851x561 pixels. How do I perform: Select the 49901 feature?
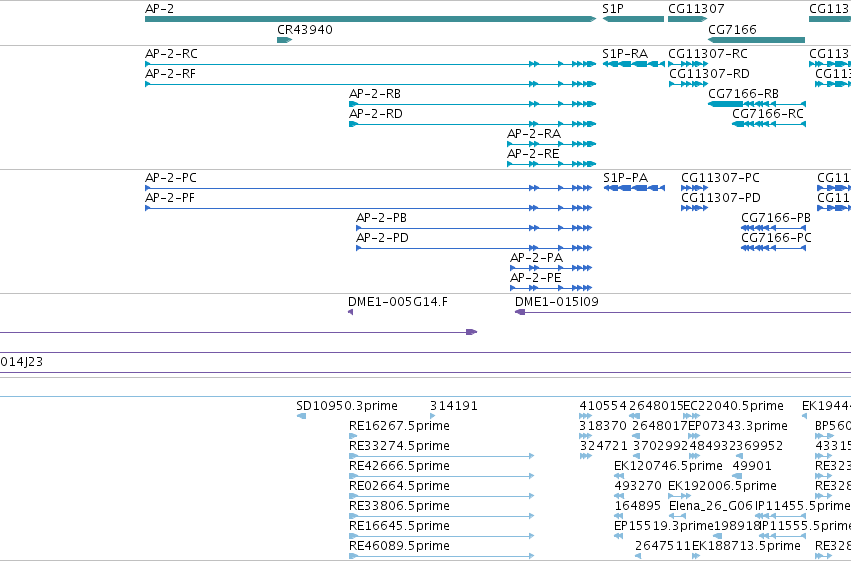click(737, 476)
